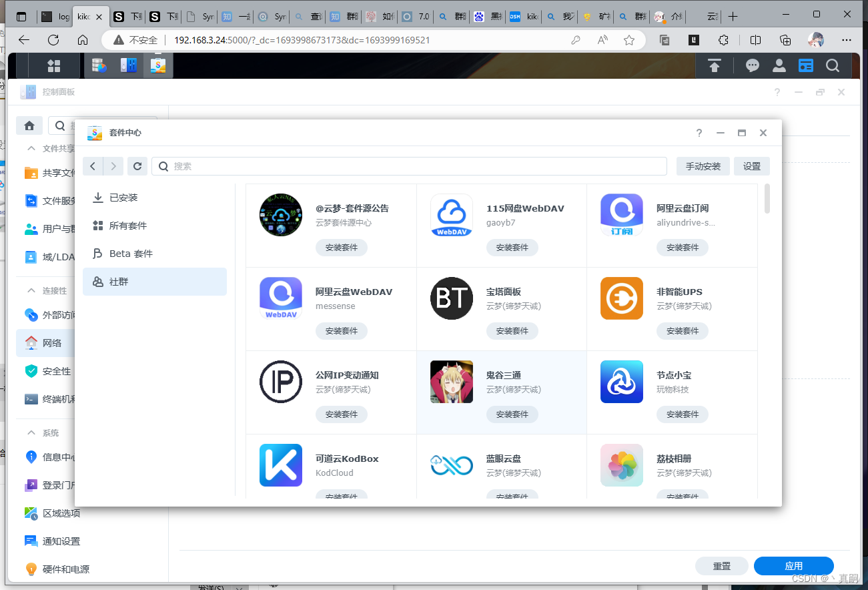Install the 公网IP变动通知 package
The width and height of the screenshot is (868, 590).
(342, 414)
